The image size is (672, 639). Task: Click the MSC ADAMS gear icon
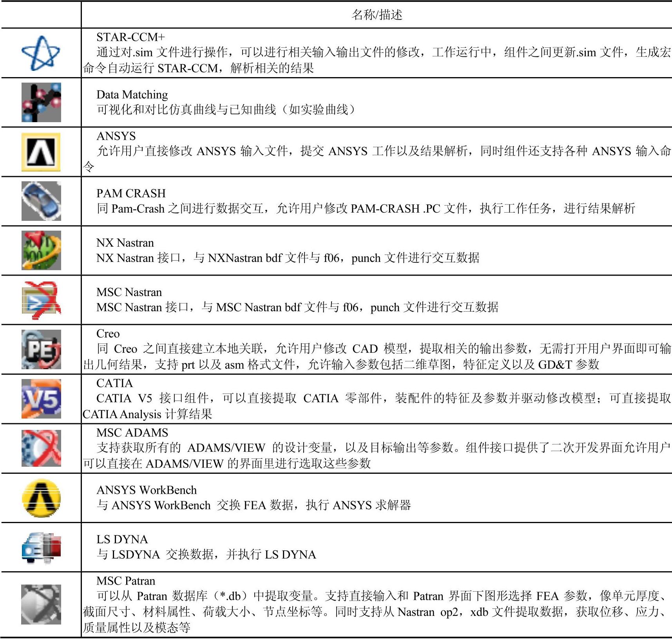pyautogui.click(x=41, y=448)
